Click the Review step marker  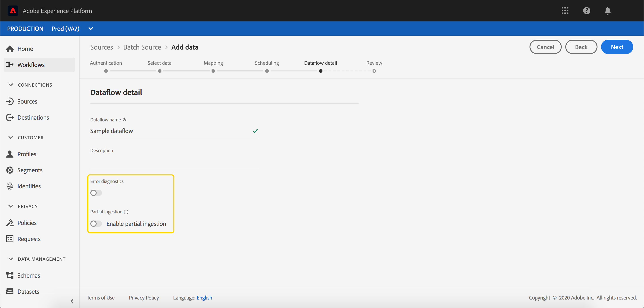[374, 71]
